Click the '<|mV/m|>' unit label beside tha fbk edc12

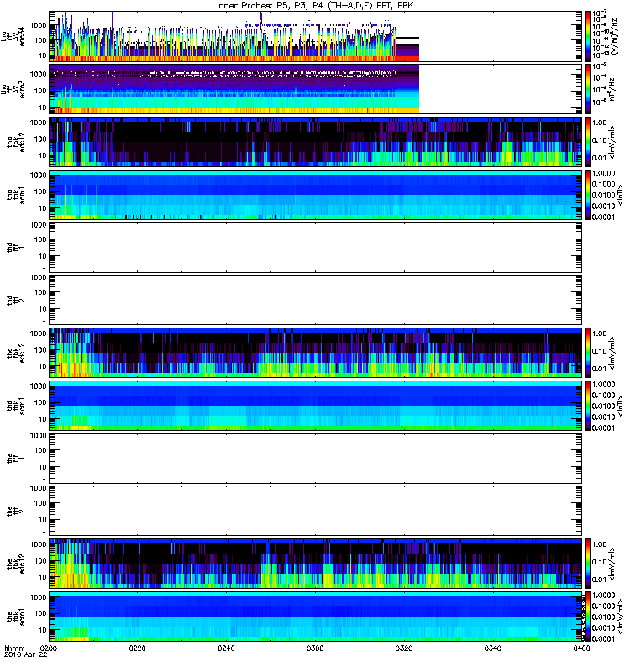coord(612,142)
